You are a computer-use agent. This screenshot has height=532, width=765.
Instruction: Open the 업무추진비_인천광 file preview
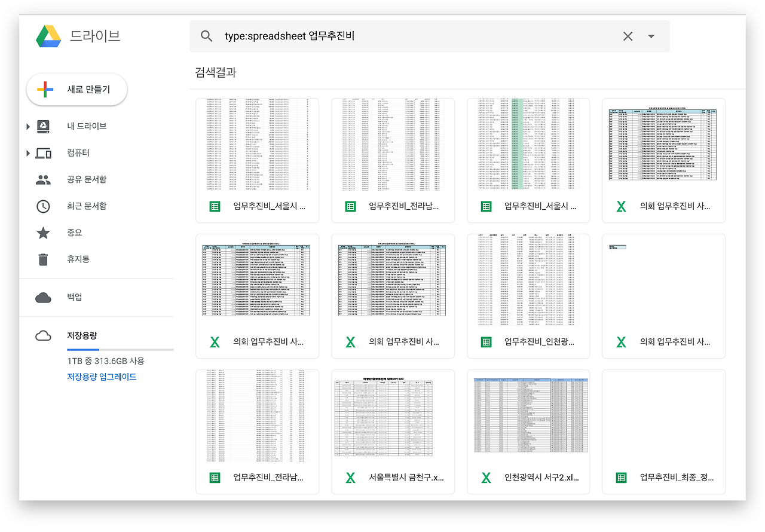pos(528,281)
